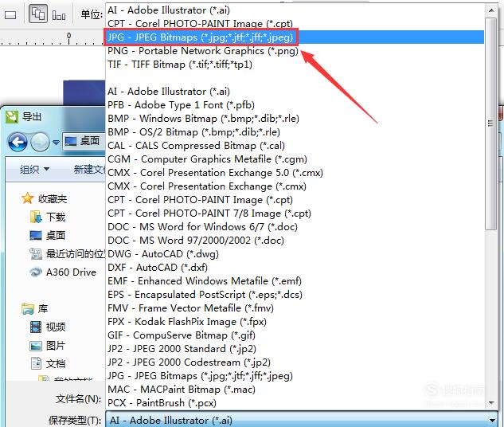
Task: Open 最近访问的位置
Action: pyautogui.click(x=67, y=253)
